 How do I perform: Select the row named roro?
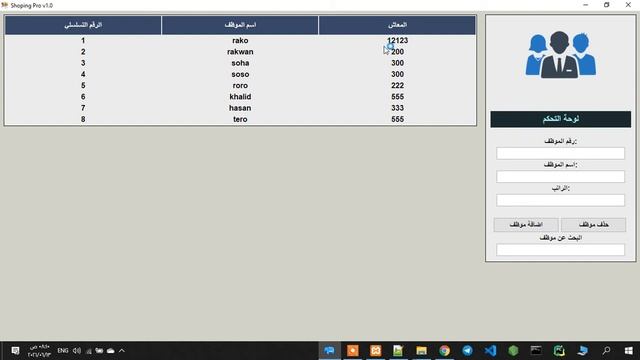click(x=240, y=85)
